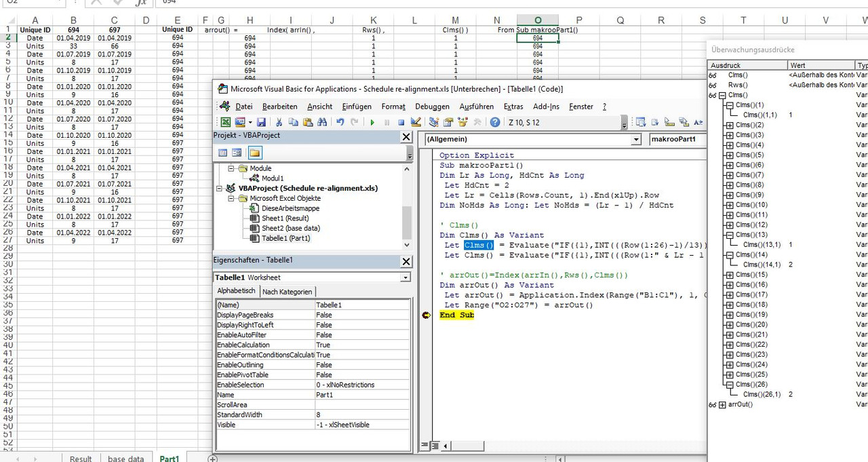
Task: Click the Reset (stop) square icon
Action: 401,122
